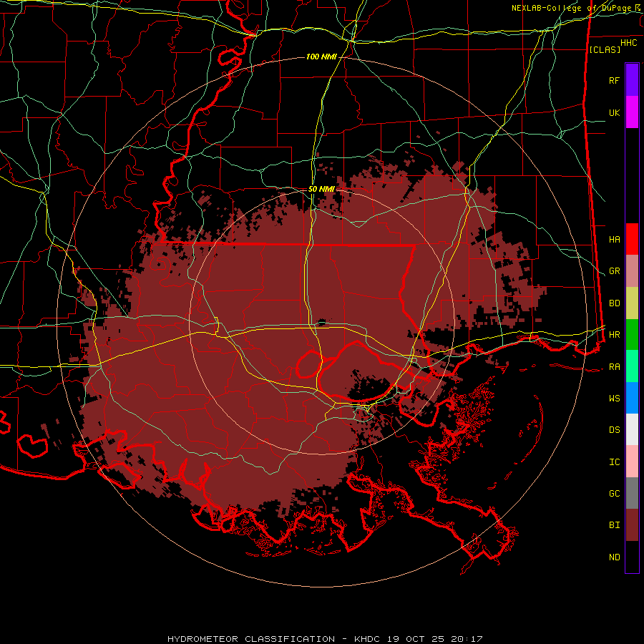Click the HHC product code text

tap(628, 43)
